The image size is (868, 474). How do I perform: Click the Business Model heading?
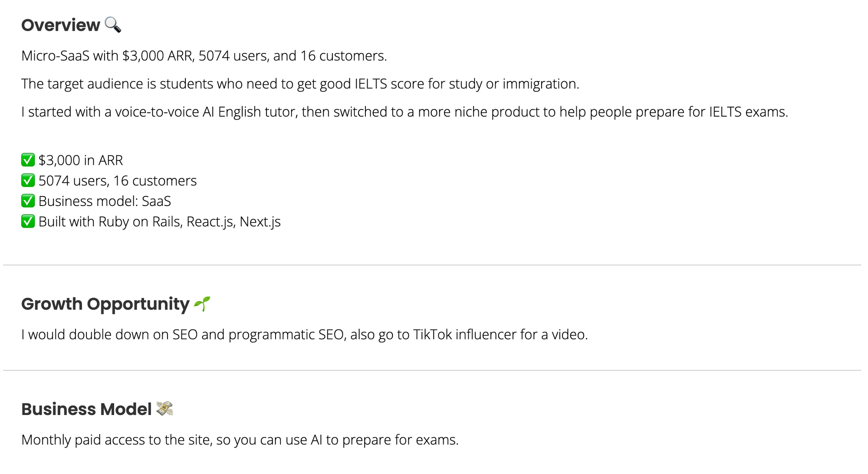86,409
